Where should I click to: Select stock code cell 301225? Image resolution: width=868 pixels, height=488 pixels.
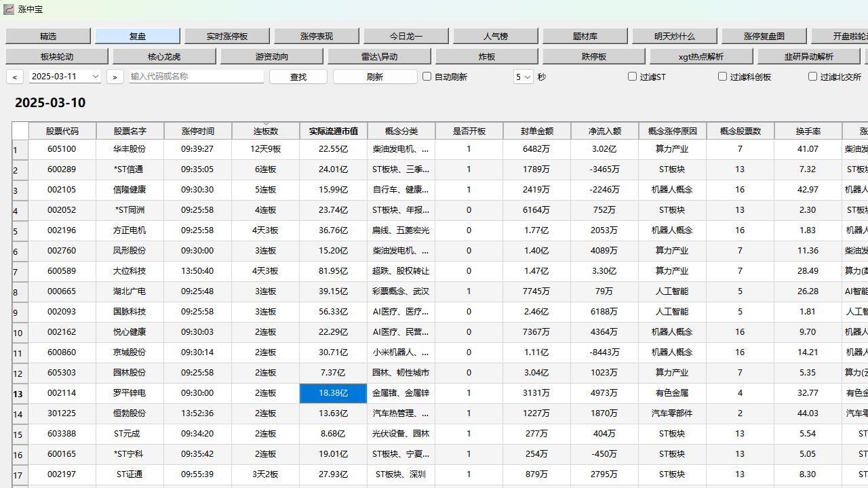coord(62,413)
